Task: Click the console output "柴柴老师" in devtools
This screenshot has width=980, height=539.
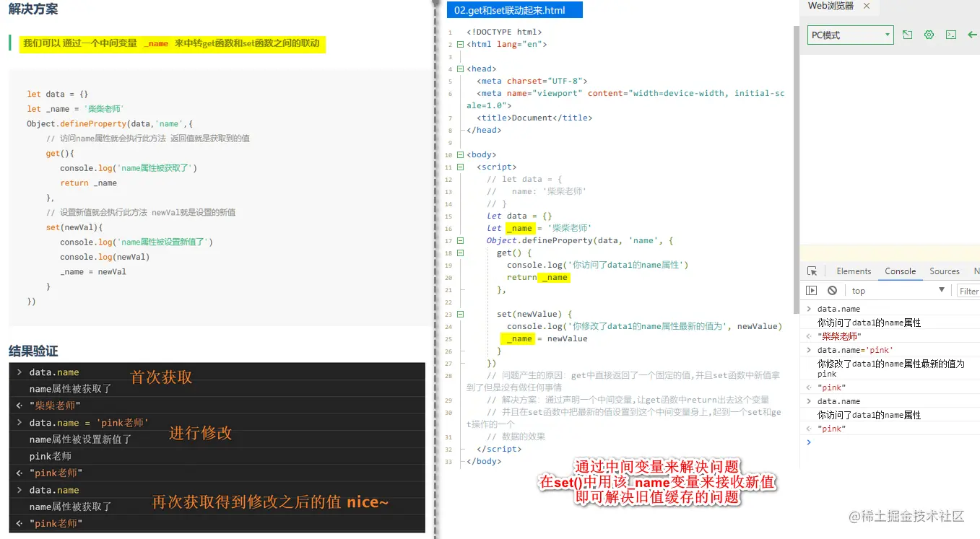Action: pos(839,336)
